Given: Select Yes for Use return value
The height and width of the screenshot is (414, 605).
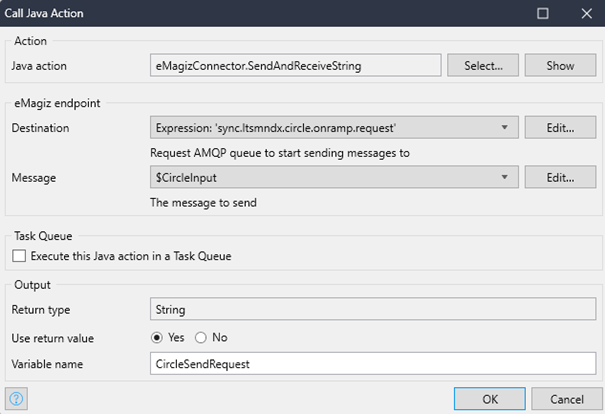Looking at the screenshot, I should pos(157,338).
